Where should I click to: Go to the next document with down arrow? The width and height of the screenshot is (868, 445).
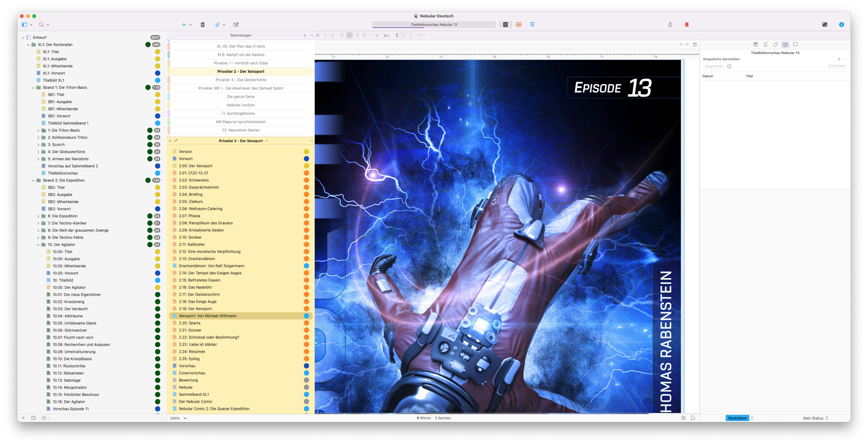click(687, 44)
